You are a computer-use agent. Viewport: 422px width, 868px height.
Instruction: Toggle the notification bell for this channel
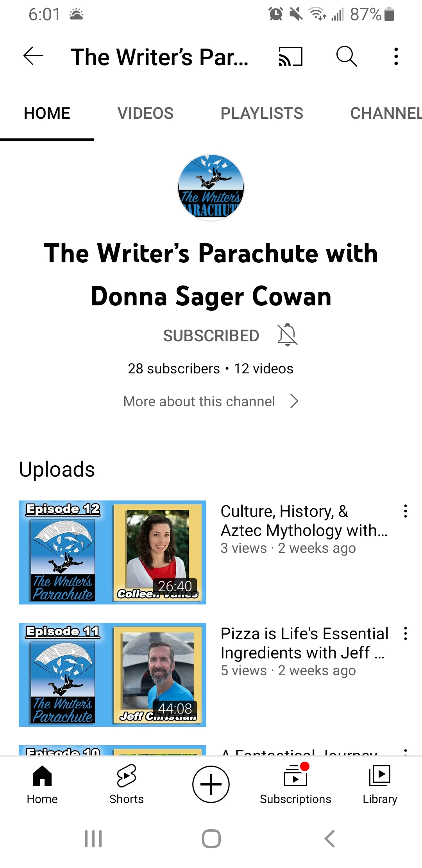288,335
